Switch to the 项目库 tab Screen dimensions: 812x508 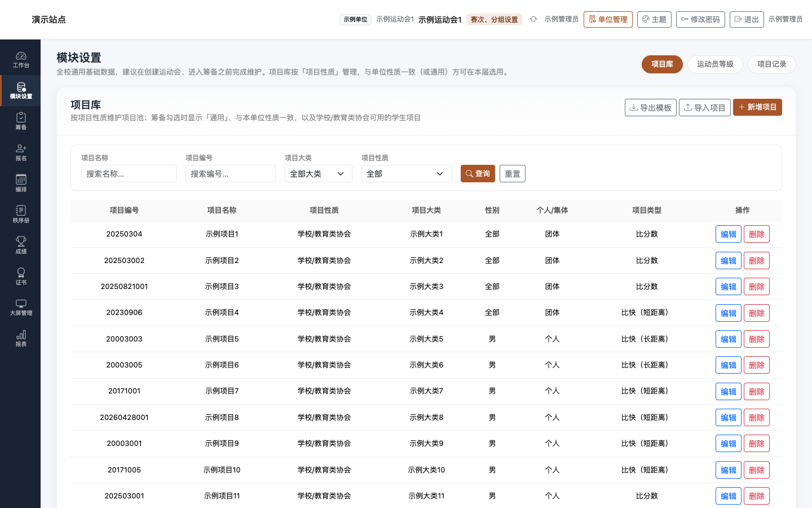tap(662, 64)
